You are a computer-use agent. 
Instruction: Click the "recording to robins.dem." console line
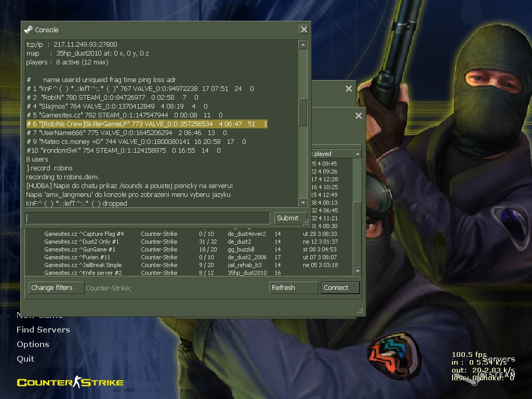[x=63, y=177]
